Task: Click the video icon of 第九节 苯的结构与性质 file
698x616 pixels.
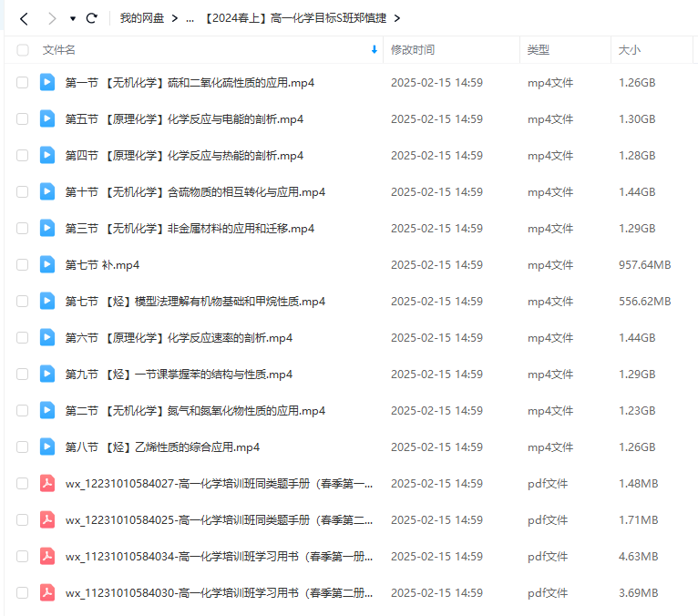Action: 47,375
